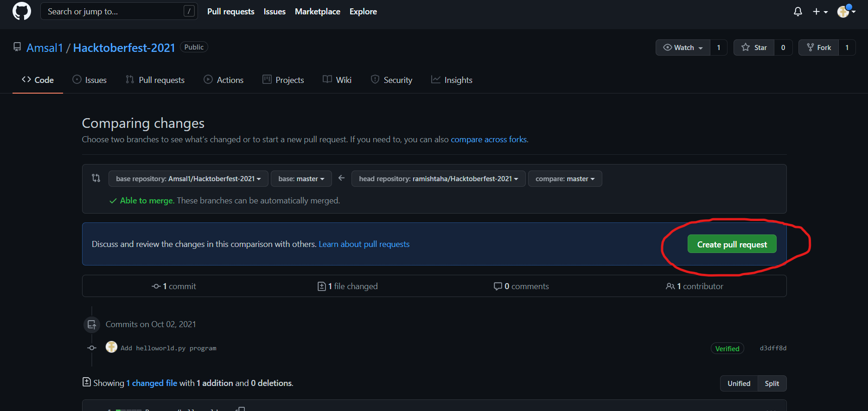Click Create pull request
The width and height of the screenshot is (868, 411).
click(732, 244)
